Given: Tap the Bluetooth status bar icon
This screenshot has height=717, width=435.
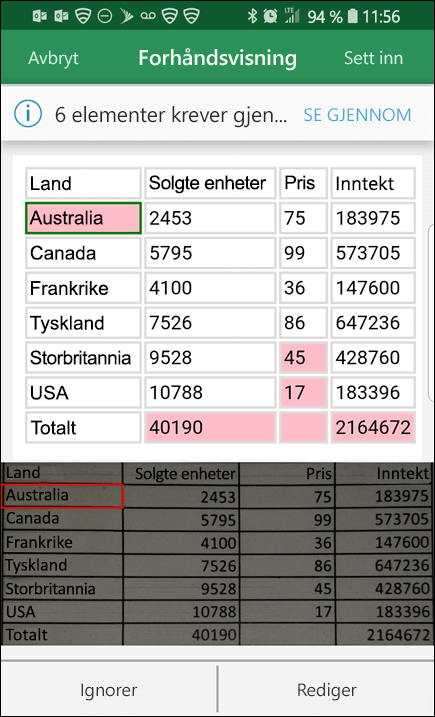Looking at the screenshot, I should (252, 16).
